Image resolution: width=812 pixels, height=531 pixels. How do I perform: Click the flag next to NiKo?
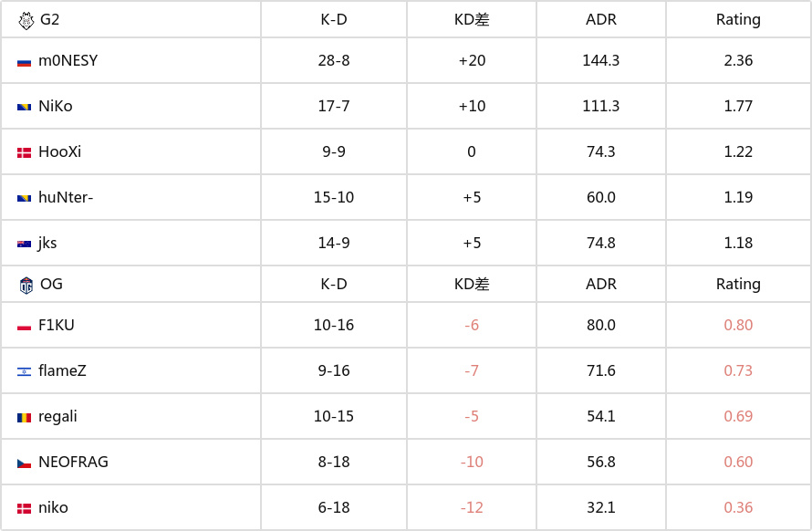pyautogui.click(x=25, y=108)
